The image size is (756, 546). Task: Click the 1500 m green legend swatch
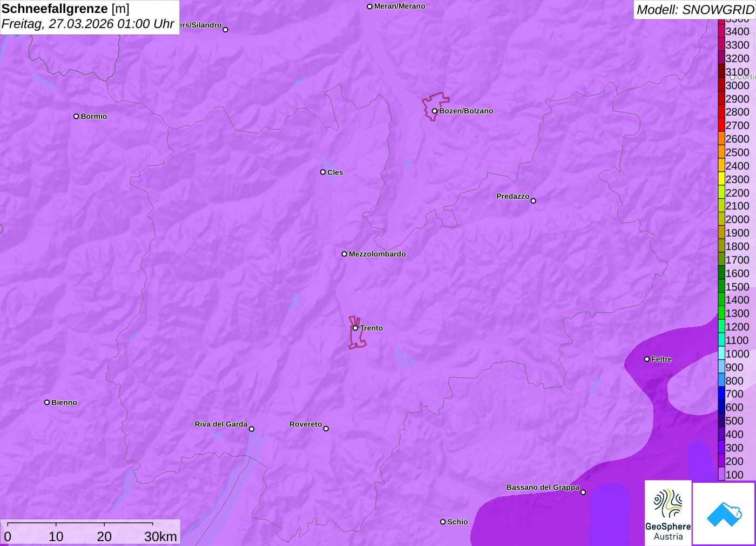point(721,287)
